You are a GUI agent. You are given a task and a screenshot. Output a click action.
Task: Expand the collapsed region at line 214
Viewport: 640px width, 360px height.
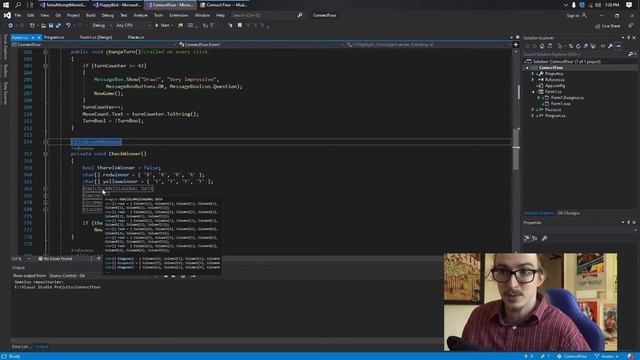tap(45, 142)
